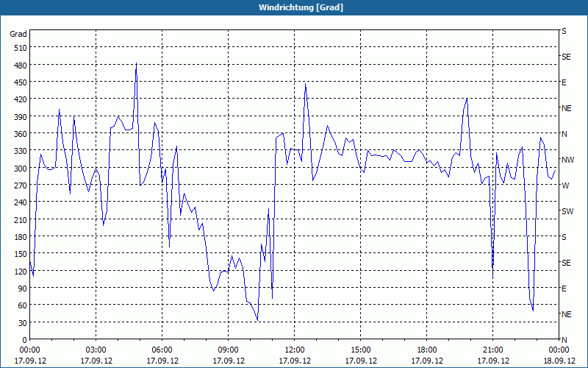This screenshot has width=588, height=368.
Task: Click the 360 y-axis label
Action: pos(21,134)
